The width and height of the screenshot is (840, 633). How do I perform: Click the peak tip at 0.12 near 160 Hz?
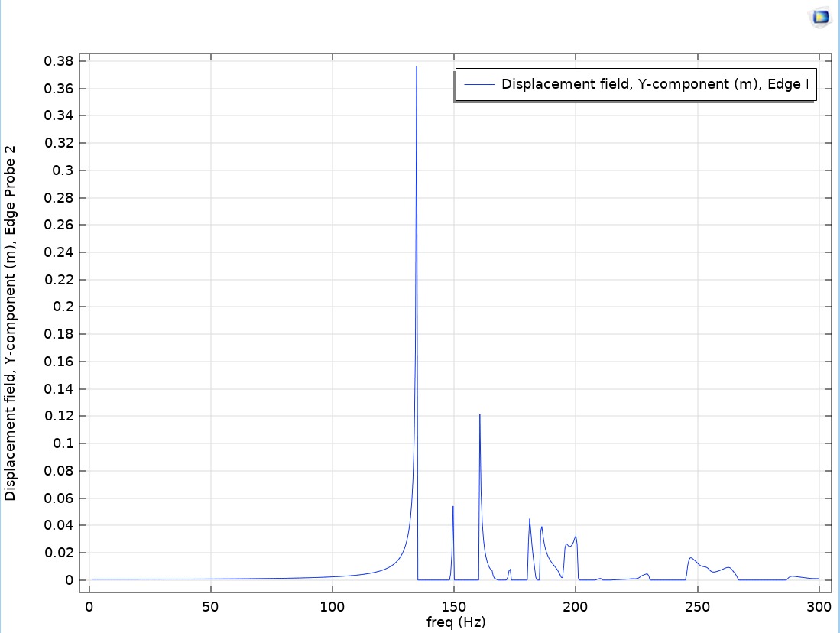pyautogui.click(x=479, y=415)
